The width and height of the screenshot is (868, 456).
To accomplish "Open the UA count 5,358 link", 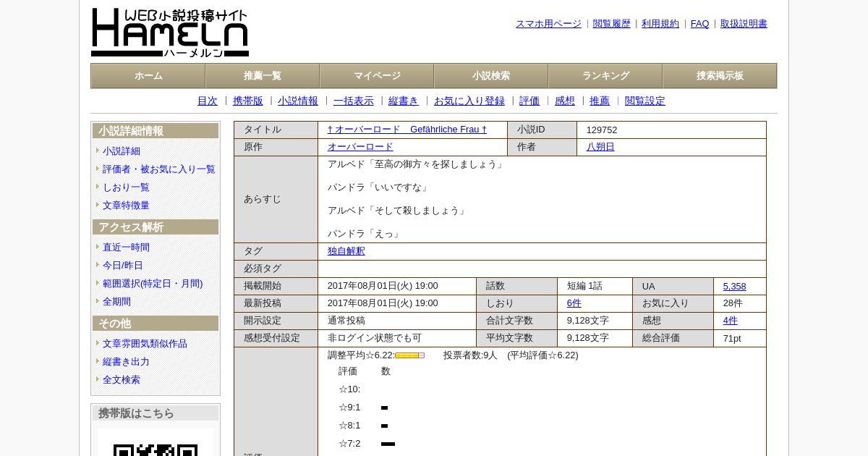I will (734, 287).
